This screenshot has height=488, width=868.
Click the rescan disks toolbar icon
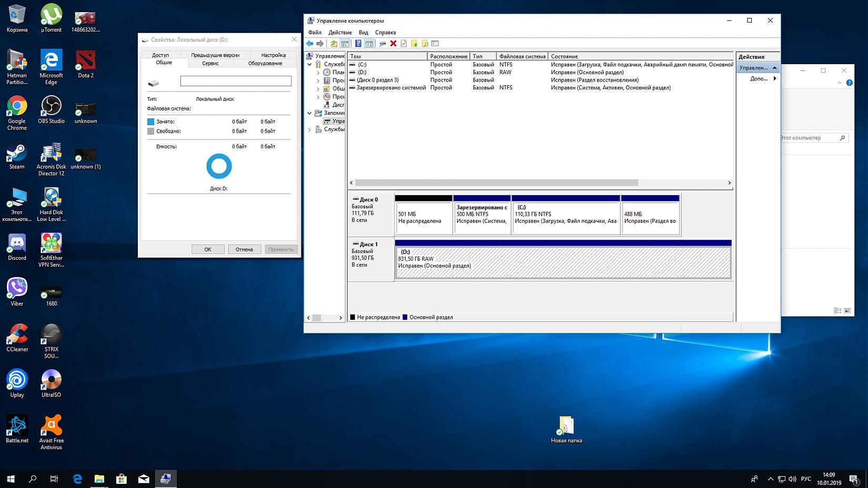(x=382, y=44)
